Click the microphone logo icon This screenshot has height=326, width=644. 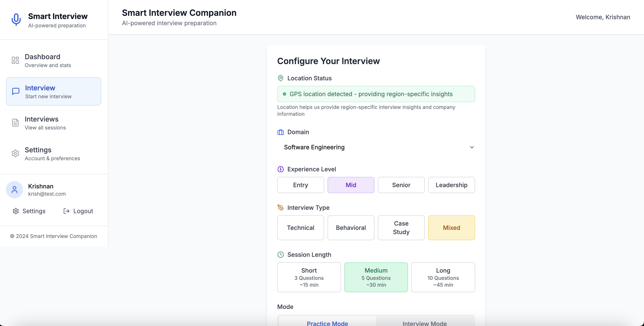(x=16, y=19)
